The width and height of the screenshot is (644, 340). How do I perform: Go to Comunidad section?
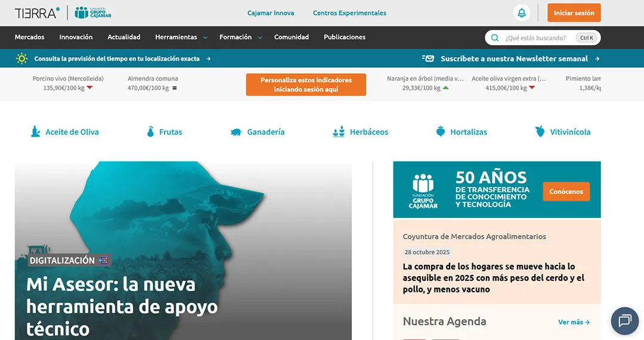pyautogui.click(x=292, y=37)
